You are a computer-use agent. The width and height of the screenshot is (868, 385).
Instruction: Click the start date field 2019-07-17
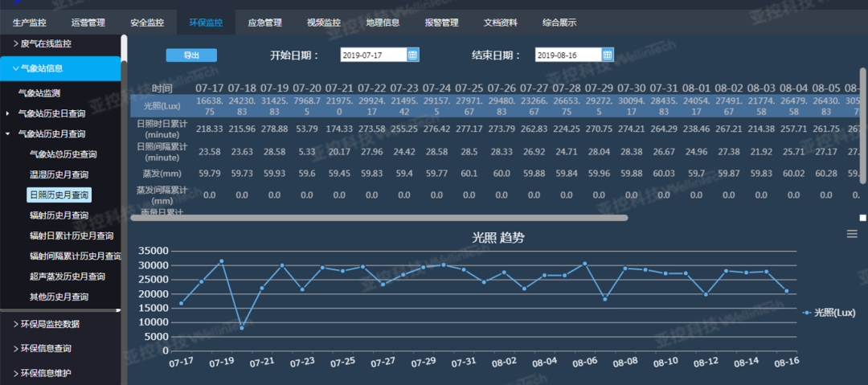(x=374, y=55)
